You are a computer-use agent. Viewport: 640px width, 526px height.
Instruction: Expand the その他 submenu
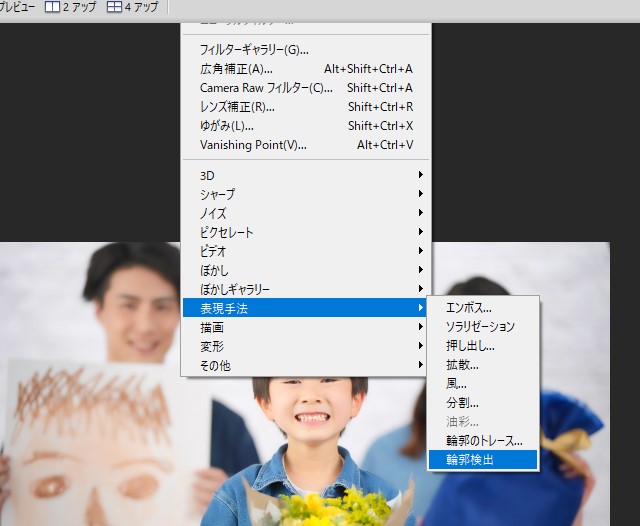304,365
